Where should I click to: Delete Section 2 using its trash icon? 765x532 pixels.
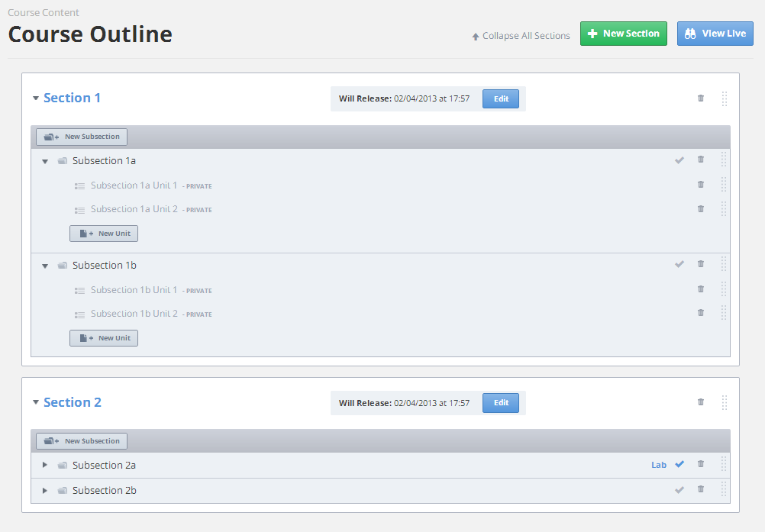[x=701, y=402]
